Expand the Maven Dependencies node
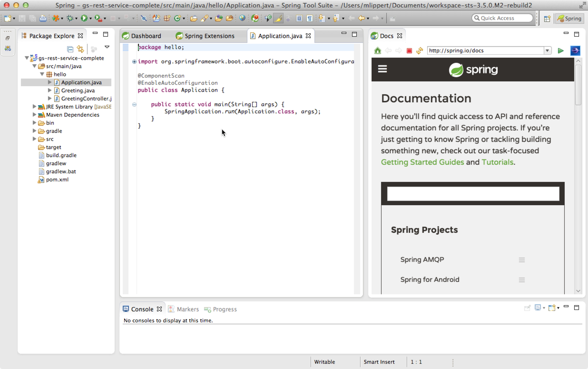The image size is (588, 369). click(34, 115)
